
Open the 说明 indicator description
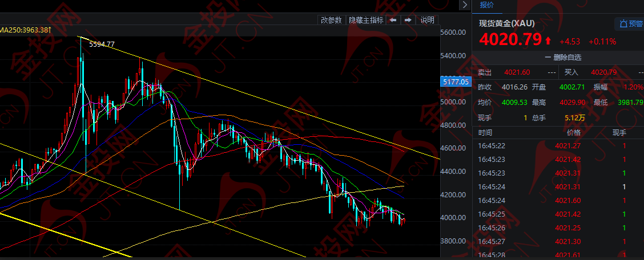[x=427, y=20]
